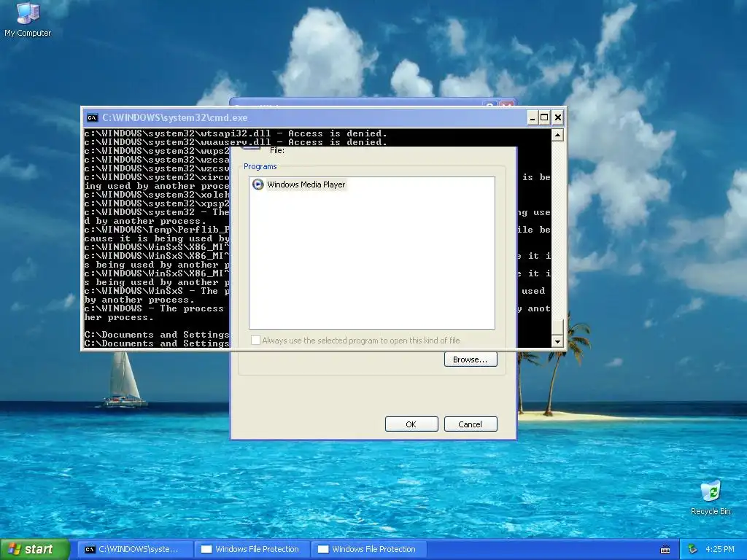This screenshot has width=747, height=560.
Task: Click the Browse... button
Action: (471, 359)
